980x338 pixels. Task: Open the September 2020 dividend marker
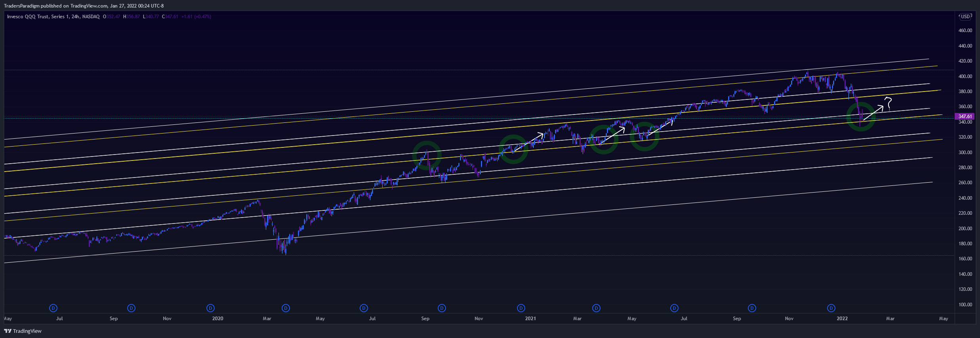click(x=442, y=308)
